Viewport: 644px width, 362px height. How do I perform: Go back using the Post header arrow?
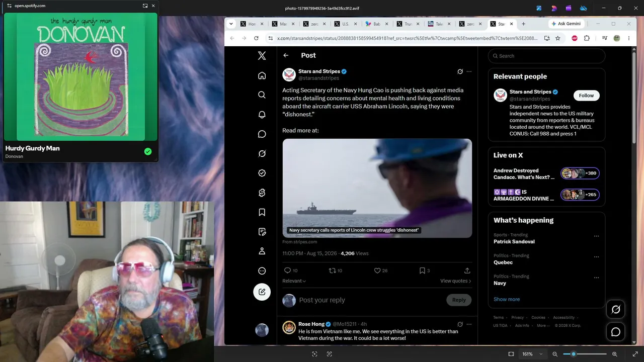[x=286, y=55]
